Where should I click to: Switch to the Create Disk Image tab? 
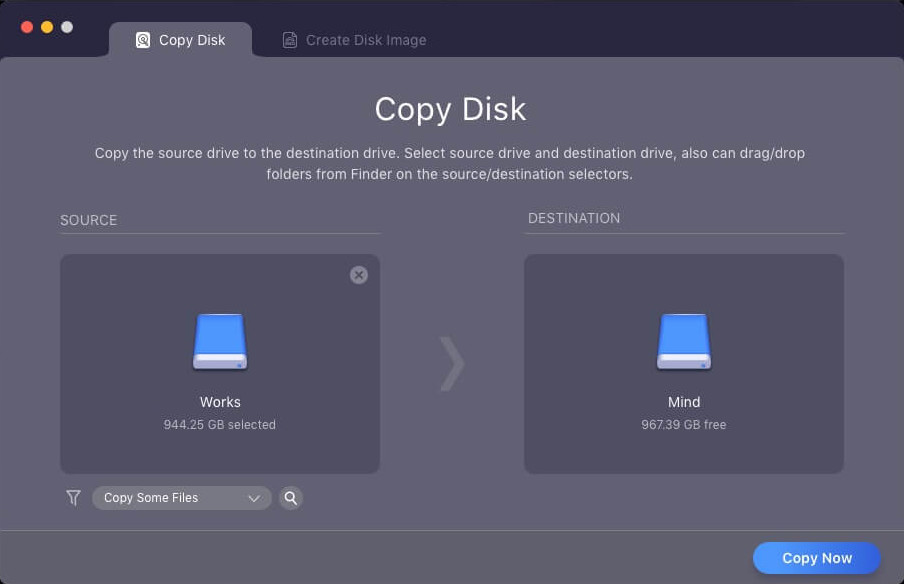tap(354, 40)
